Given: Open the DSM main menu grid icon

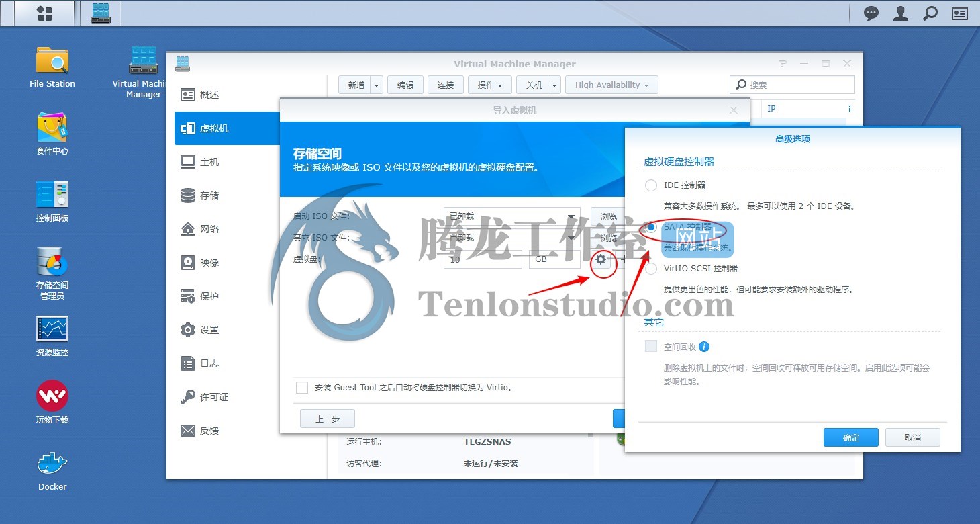Looking at the screenshot, I should click(x=44, y=13).
